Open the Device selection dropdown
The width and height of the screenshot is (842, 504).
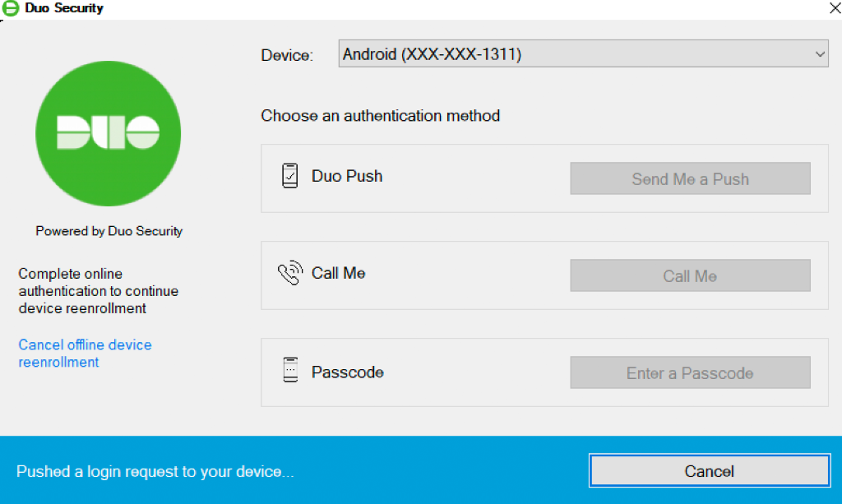(583, 55)
